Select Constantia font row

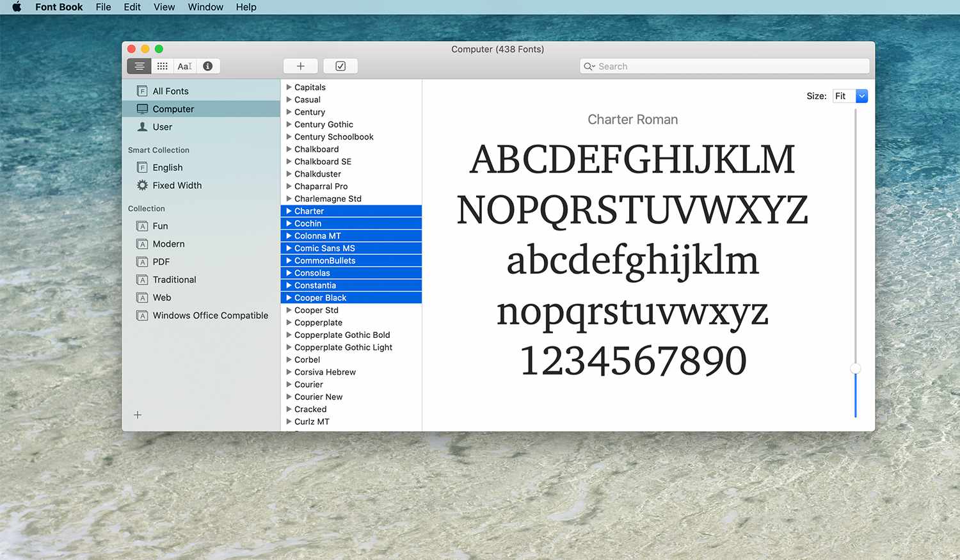pos(351,285)
